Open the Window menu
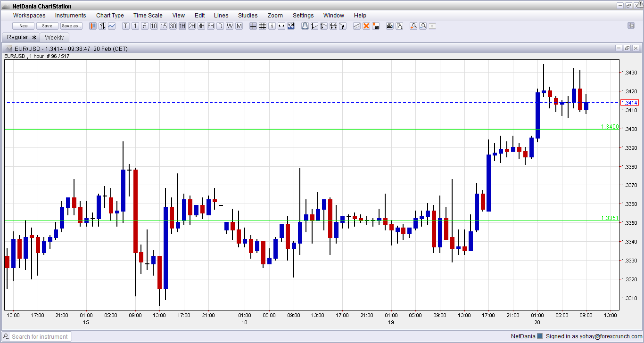 (x=334, y=16)
